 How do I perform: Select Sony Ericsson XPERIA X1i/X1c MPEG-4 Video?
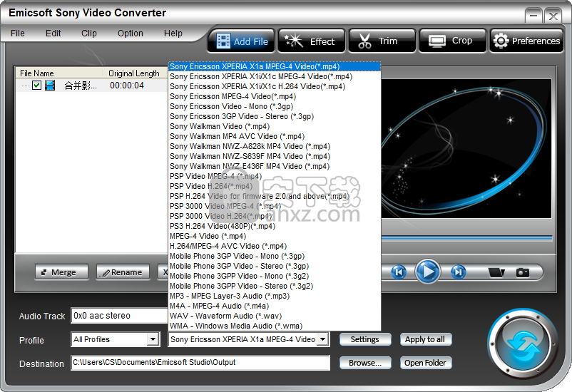[275, 76]
